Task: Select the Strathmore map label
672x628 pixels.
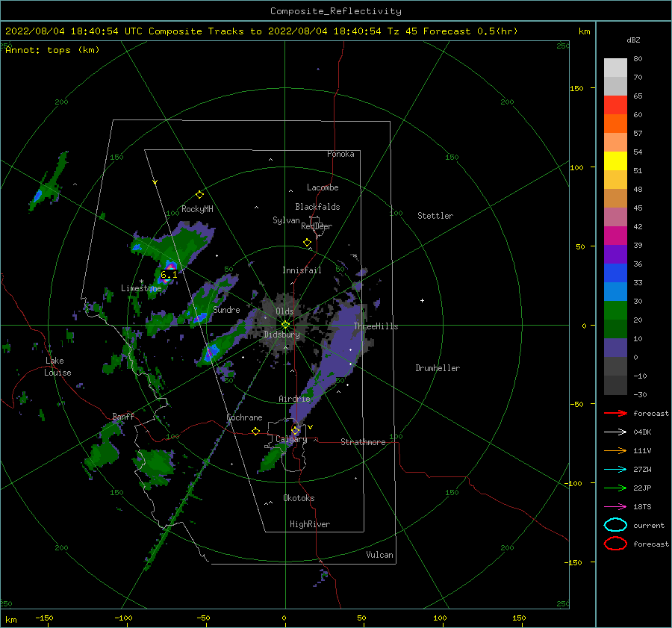Action: click(363, 442)
